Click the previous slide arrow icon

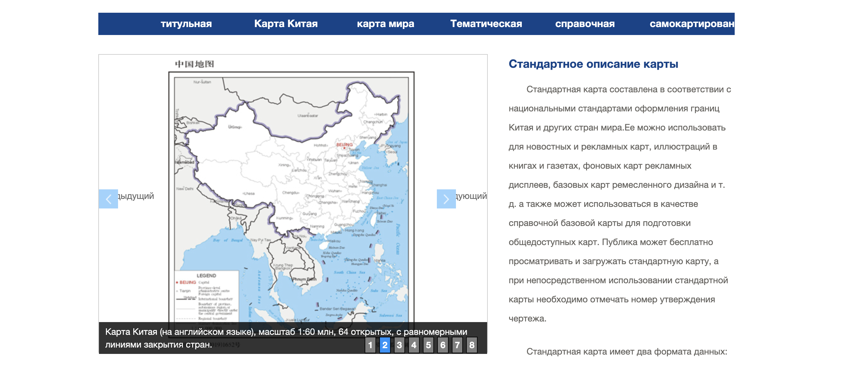(x=108, y=199)
